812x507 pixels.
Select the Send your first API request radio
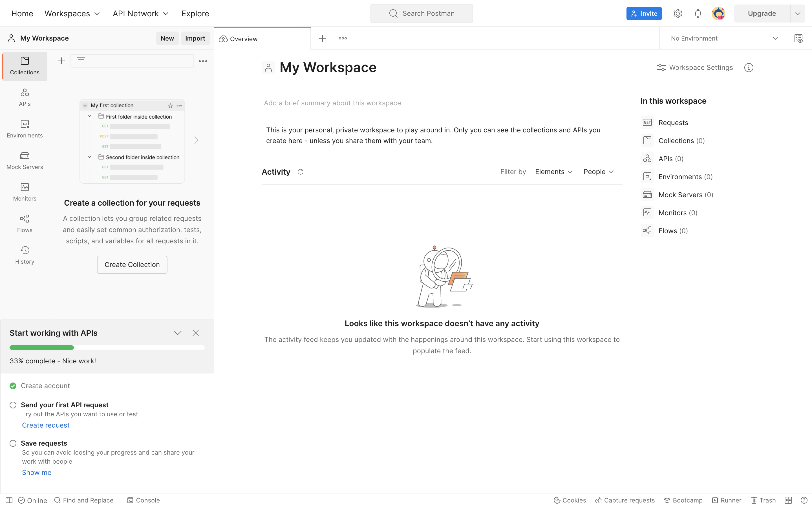[x=13, y=405]
